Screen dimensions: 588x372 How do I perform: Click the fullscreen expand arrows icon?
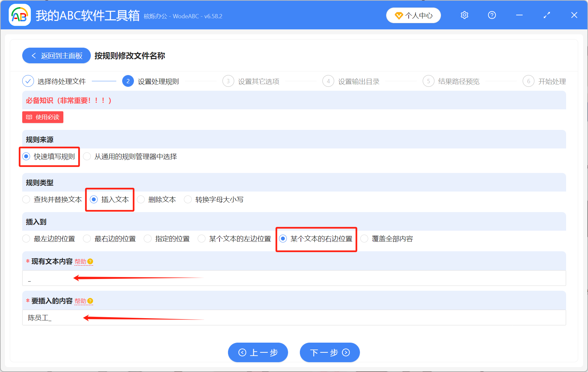click(x=547, y=15)
